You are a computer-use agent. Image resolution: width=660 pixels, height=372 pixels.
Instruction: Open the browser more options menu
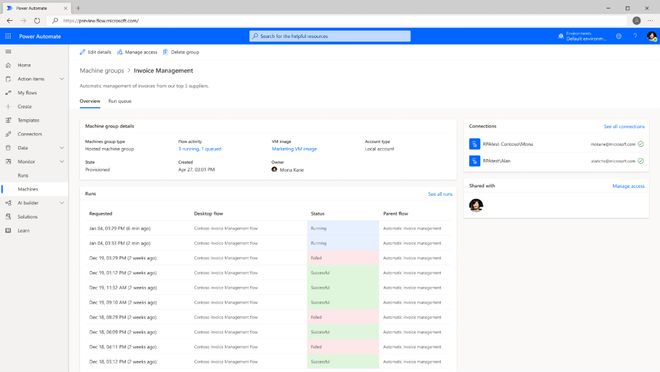pos(650,21)
